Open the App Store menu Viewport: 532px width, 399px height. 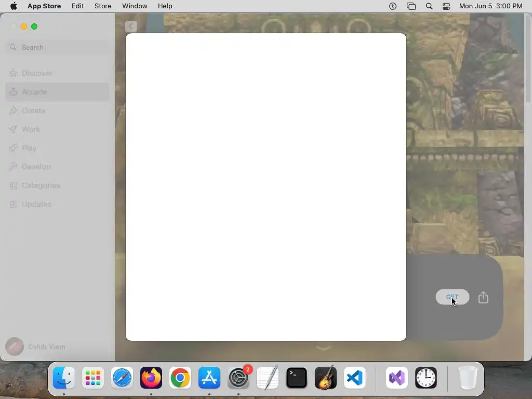pos(44,6)
